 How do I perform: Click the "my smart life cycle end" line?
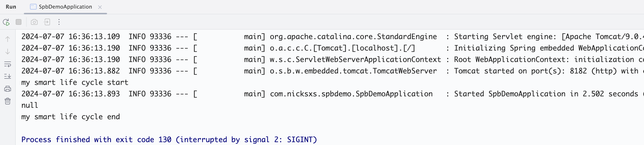(70, 117)
